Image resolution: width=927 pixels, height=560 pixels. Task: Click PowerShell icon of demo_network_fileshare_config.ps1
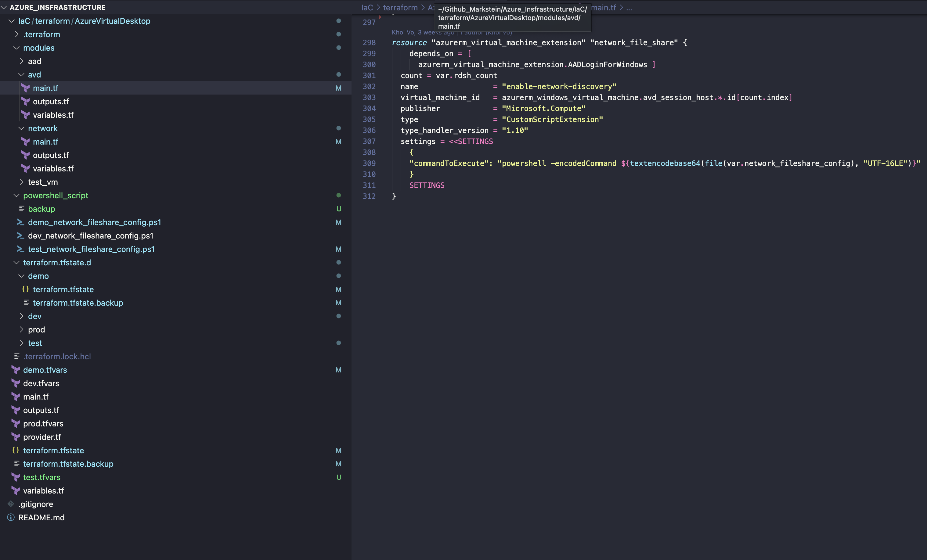tap(21, 222)
